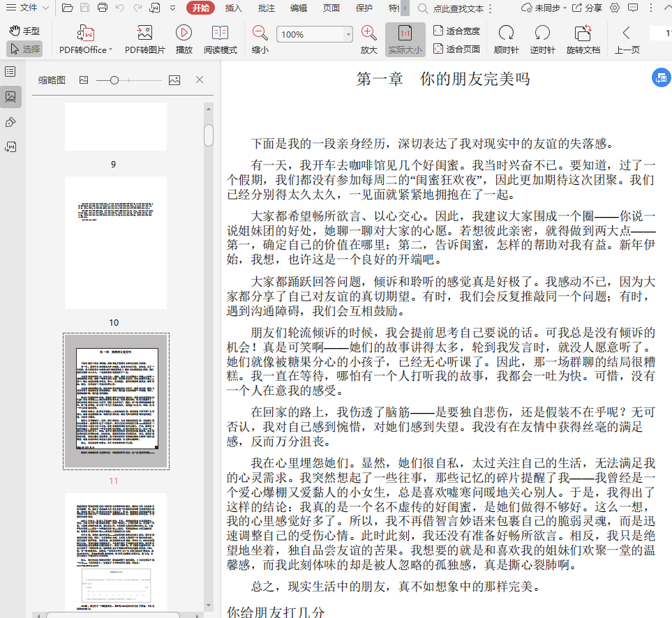
Task: Click the thumbnail scrollbar up arrow
Action: 209,110
